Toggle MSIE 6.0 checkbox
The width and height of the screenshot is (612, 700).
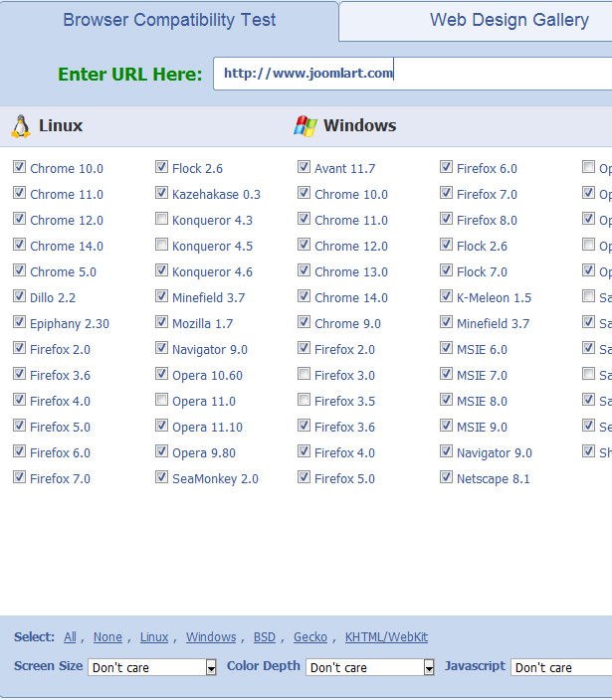coord(446,348)
